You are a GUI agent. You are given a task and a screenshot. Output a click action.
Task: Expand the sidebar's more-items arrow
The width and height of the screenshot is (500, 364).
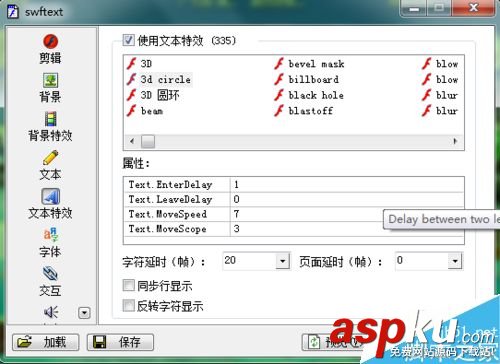(84, 313)
